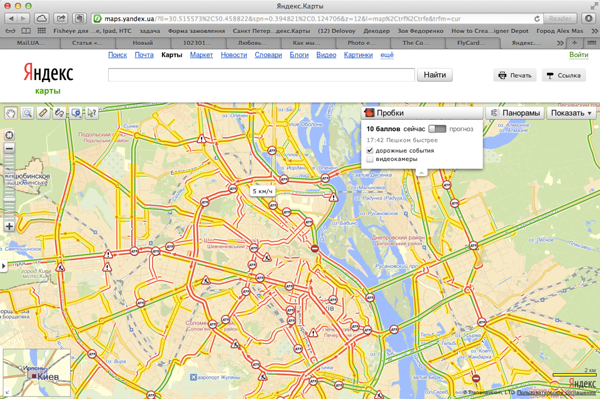Toggle дорожные события checkbox
Screen dimensions: 600x399
coord(370,150)
